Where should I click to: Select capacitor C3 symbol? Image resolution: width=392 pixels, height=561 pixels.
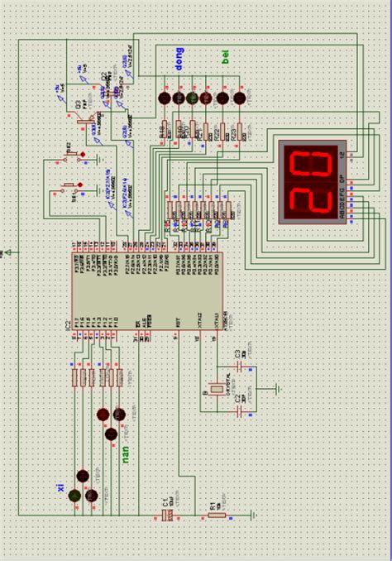point(240,367)
